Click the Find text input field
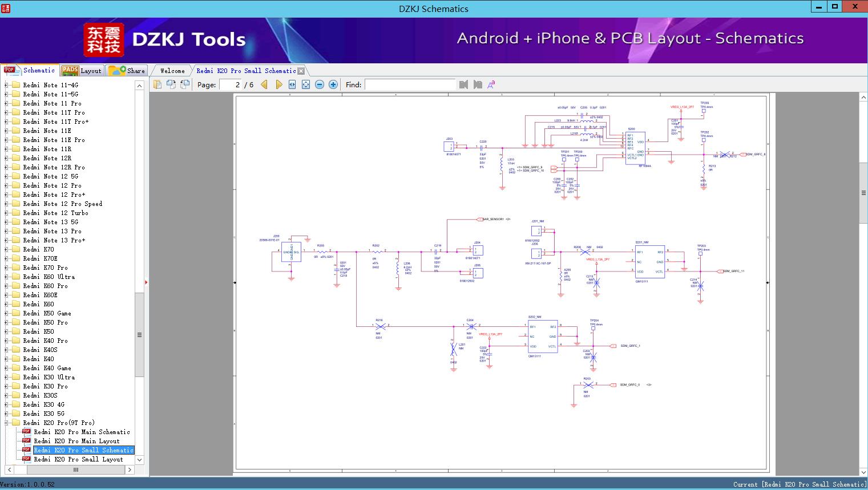 (x=410, y=84)
